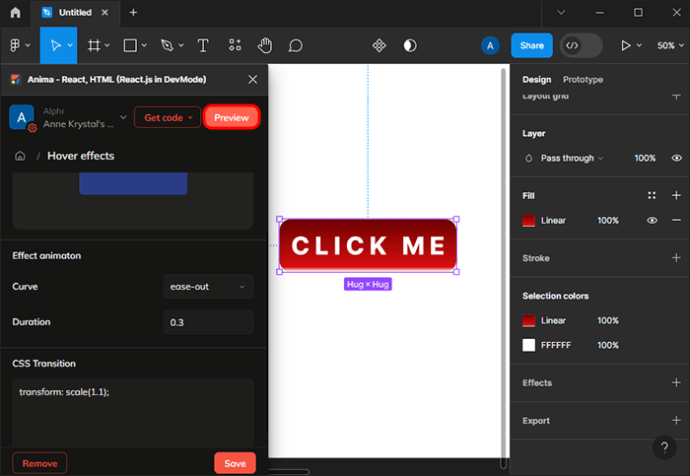Image resolution: width=690 pixels, height=476 pixels.
Task: Hide the layer using the eye icon
Action: [x=677, y=158]
